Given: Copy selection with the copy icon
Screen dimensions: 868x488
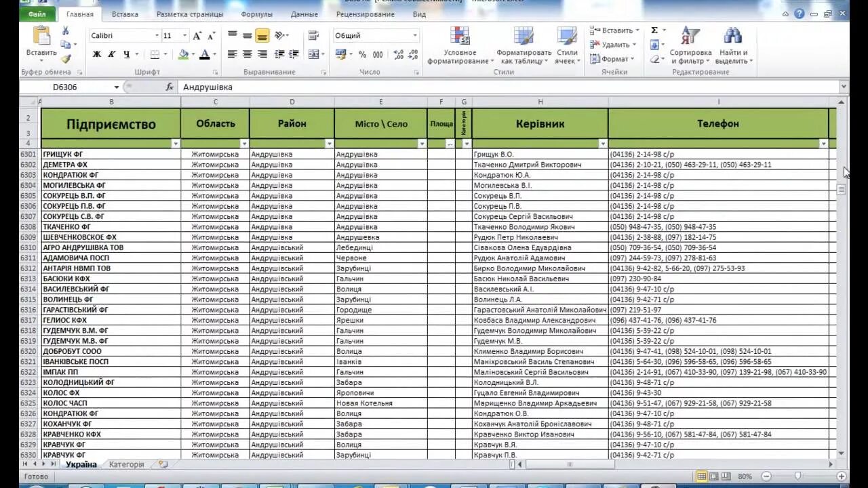Looking at the screenshot, I should (x=66, y=44).
